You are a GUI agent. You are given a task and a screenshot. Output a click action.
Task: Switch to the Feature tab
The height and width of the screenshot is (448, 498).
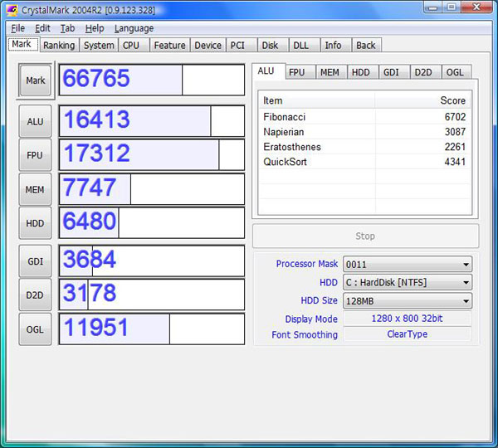point(169,46)
